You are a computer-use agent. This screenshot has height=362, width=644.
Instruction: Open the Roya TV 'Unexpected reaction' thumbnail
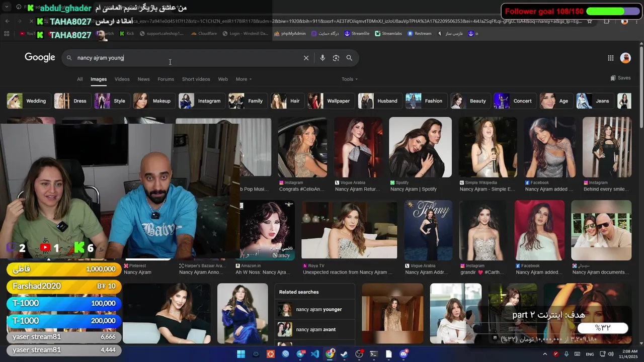(349, 230)
